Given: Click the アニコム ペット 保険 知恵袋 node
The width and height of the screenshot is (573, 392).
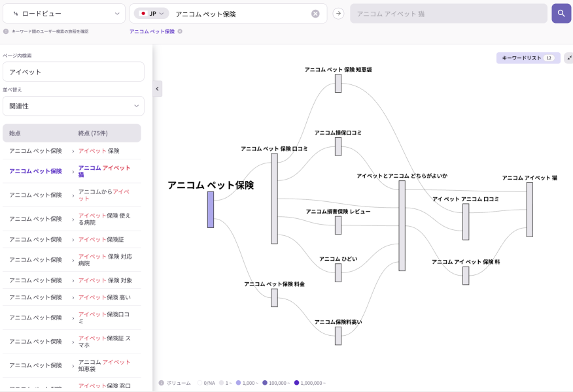Looking at the screenshot, I should (338, 83).
